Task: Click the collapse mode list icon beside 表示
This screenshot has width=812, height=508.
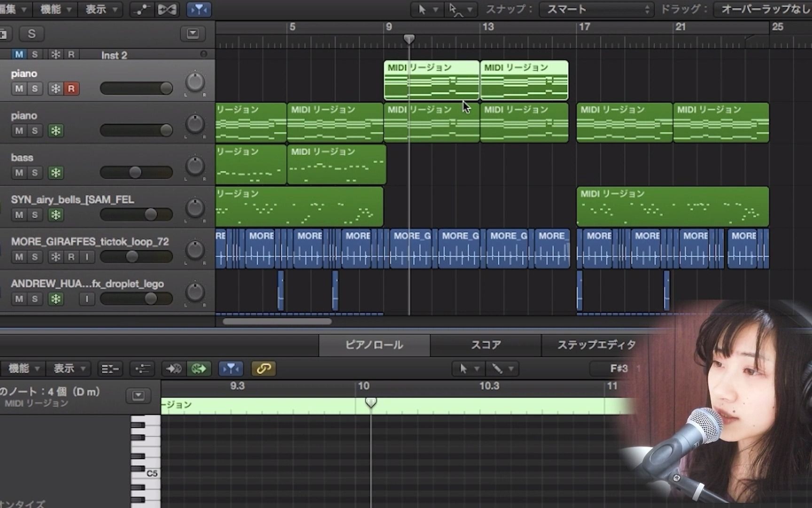Action: (109, 369)
